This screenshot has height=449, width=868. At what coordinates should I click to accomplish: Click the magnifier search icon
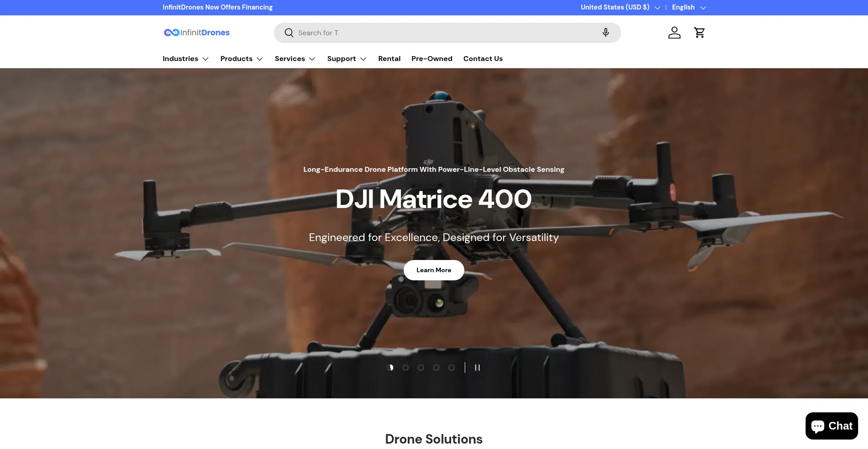[289, 33]
